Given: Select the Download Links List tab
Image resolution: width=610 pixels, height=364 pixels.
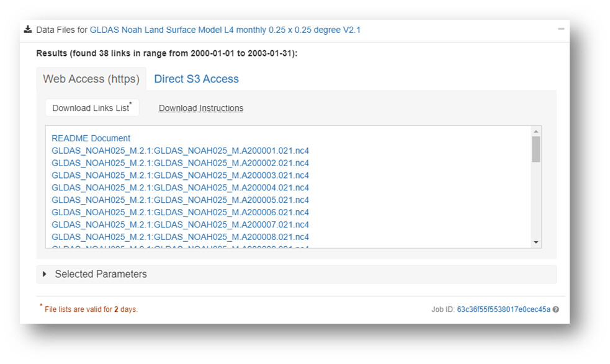Looking at the screenshot, I should click(92, 108).
